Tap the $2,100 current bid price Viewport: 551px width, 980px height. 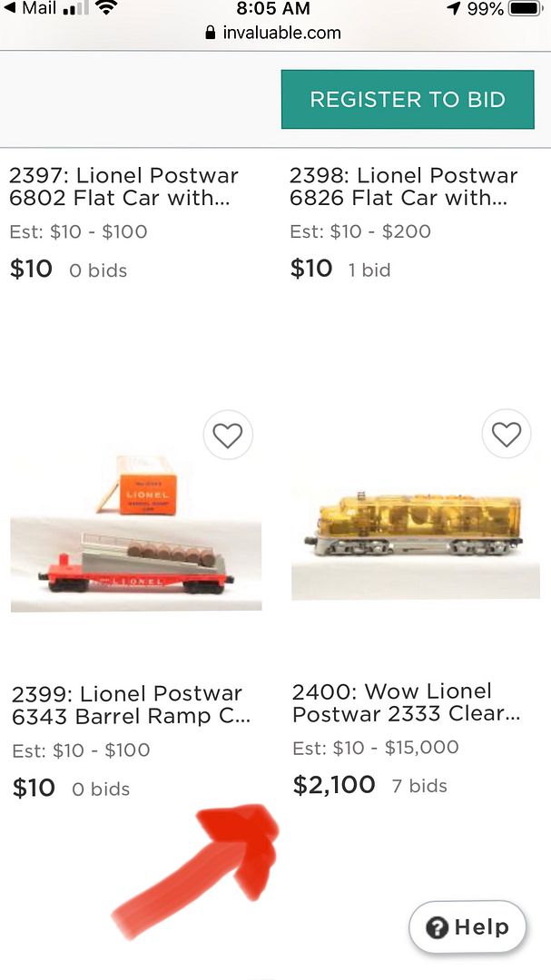pyautogui.click(x=333, y=785)
